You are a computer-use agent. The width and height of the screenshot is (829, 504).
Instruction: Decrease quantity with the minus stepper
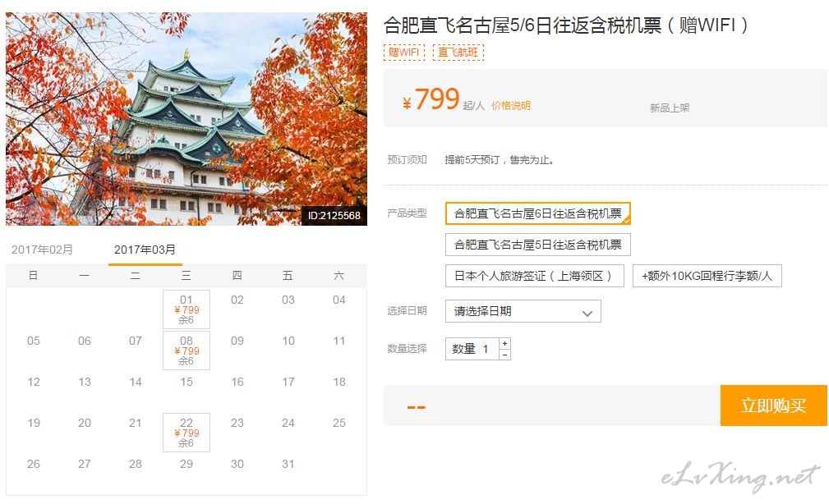pos(505,355)
